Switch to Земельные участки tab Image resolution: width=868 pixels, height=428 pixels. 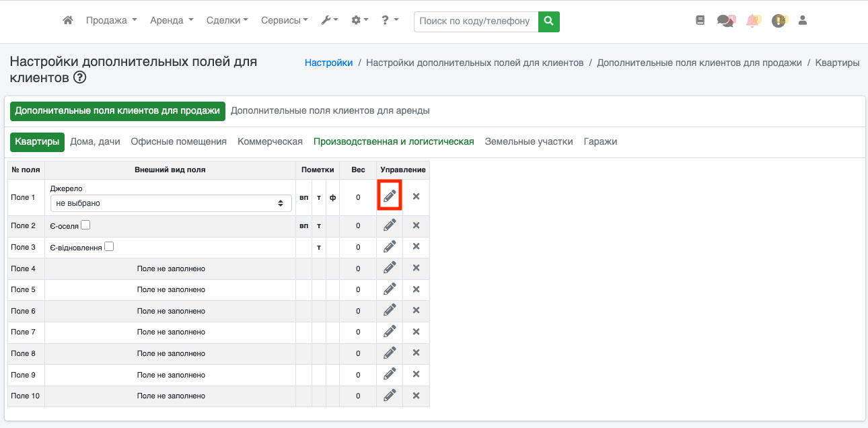(x=528, y=141)
